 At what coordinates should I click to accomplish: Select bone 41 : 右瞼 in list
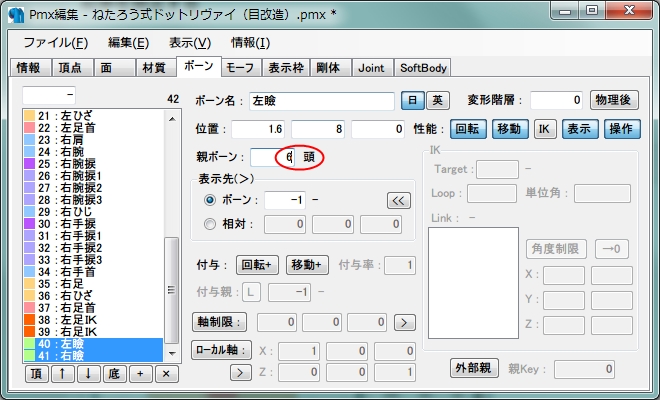tap(93, 356)
